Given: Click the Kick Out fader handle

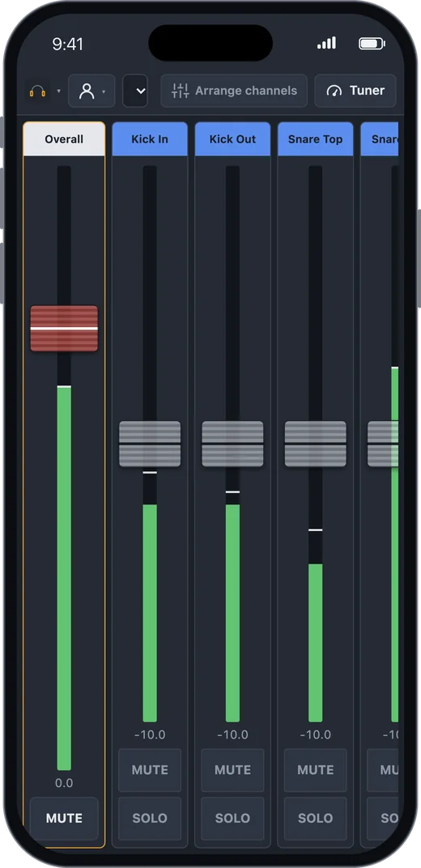Looking at the screenshot, I should tap(233, 444).
